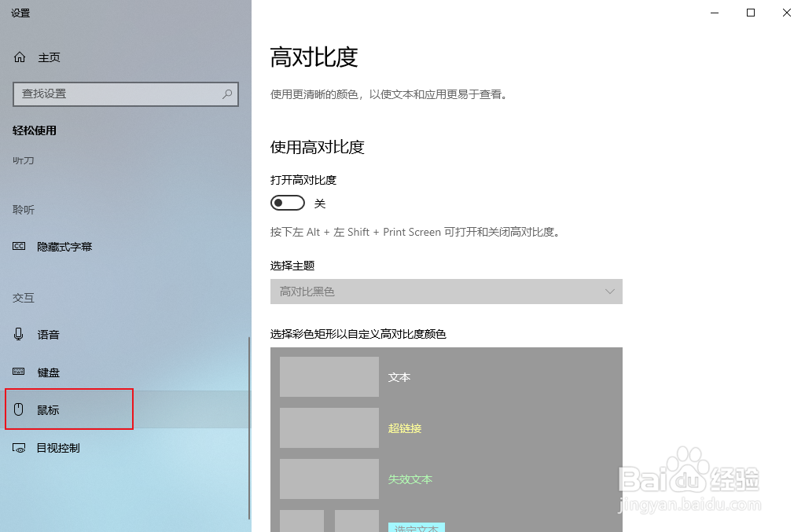The width and height of the screenshot is (805, 532).
Task: Enable the 打开高对比度 toggle
Action: (x=287, y=203)
